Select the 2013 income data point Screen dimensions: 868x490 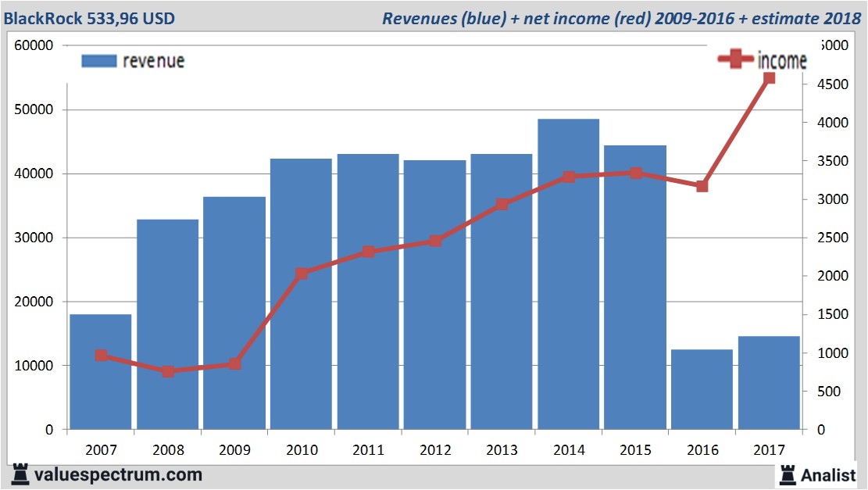pyautogui.click(x=502, y=204)
